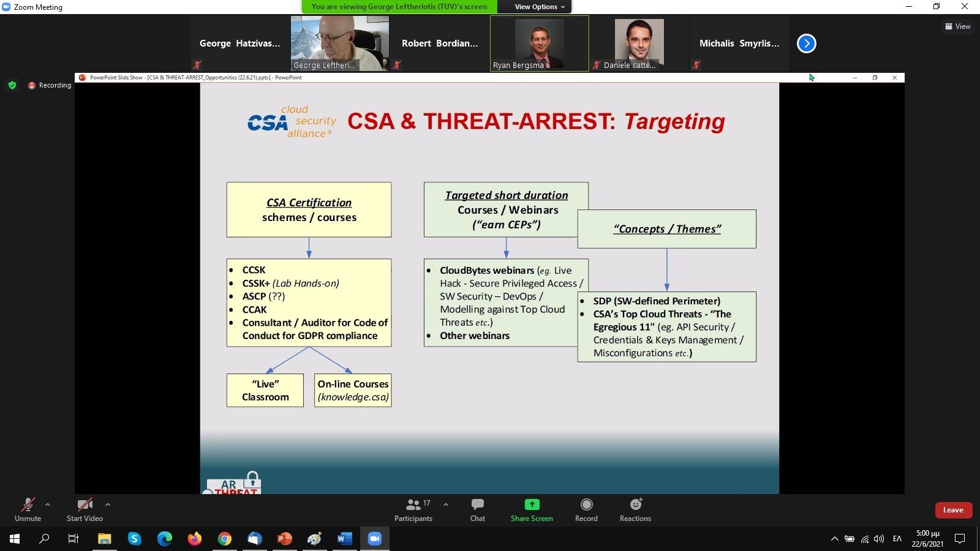Open video options arrow next to Start Video
980x551 pixels.
[108, 504]
